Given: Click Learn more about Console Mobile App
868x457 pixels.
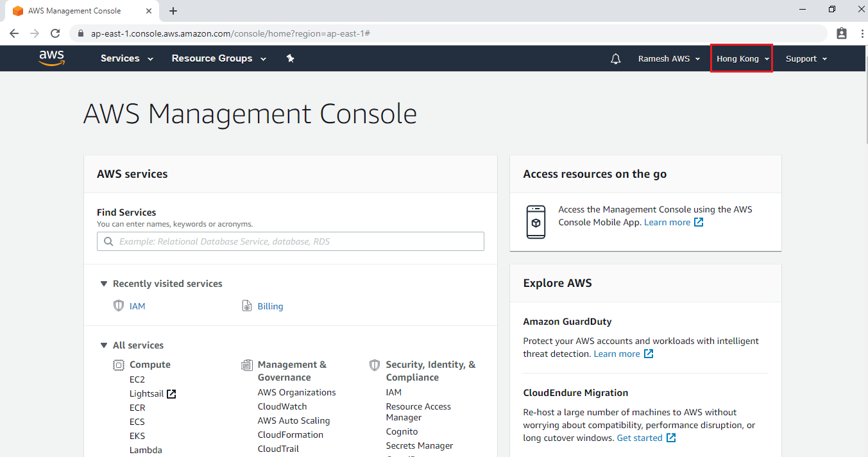Looking at the screenshot, I should point(667,222).
